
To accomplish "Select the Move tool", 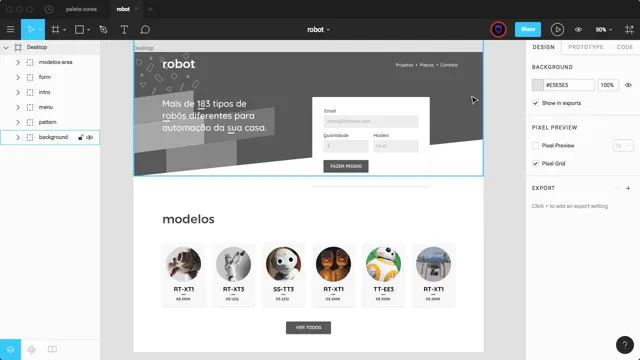I will coord(31,29).
